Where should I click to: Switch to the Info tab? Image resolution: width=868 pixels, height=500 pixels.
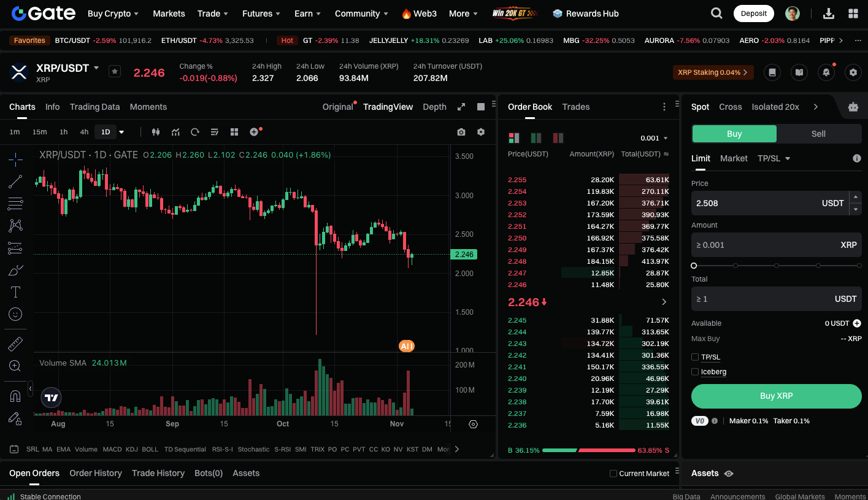[53, 107]
